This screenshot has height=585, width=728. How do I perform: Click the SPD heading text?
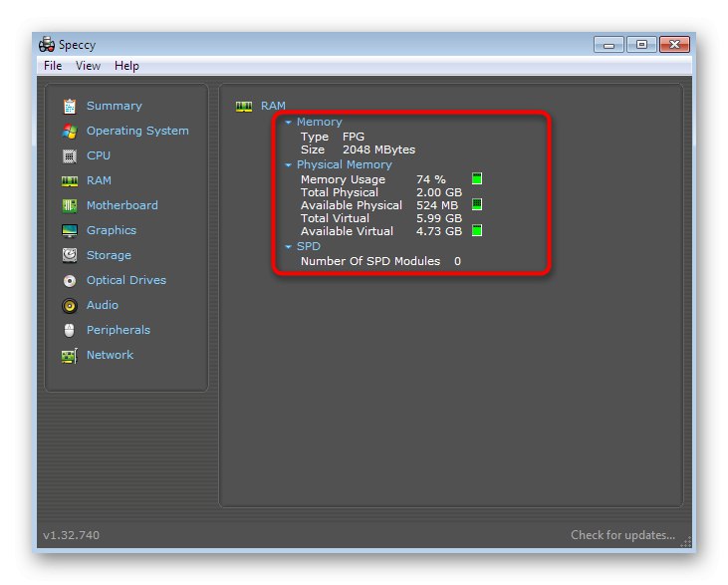pyautogui.click(x=309, y=246)
